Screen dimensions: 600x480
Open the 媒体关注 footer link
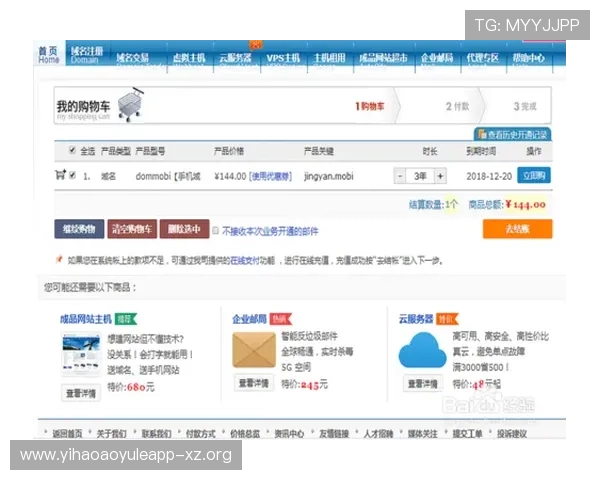tap(422, 434)
